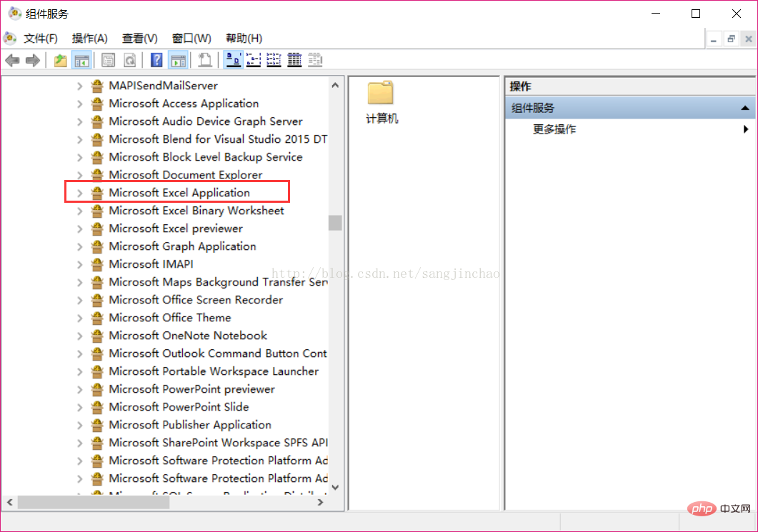Image resolution: width=758 pixels, height=532 pixels.
Task: Click the blue Help question mark icon
Action: pos(156,61)
